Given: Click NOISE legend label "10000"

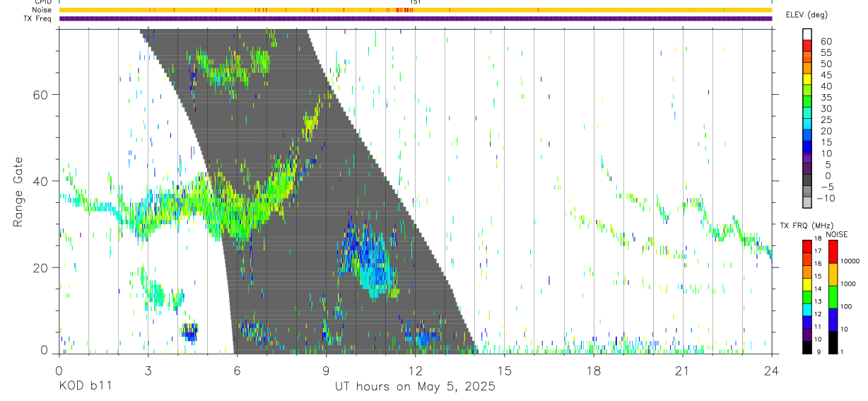Looking at the screenshot, I should (850, 261).
